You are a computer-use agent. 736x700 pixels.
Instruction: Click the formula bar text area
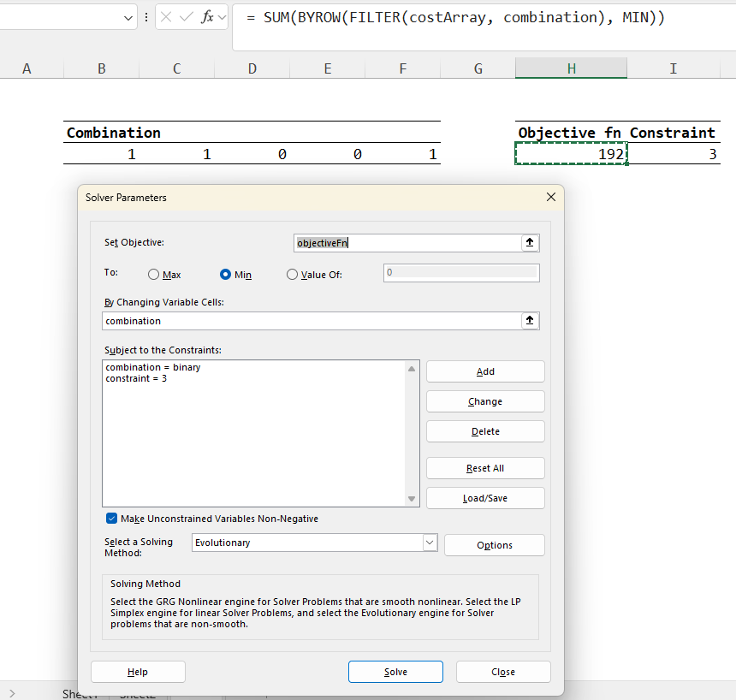[484, 26]
